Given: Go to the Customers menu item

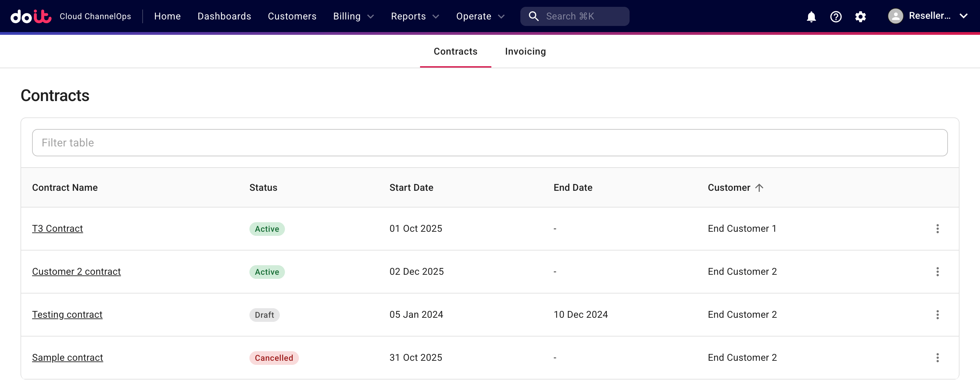Looking at the screenshot, I should 292,16.
